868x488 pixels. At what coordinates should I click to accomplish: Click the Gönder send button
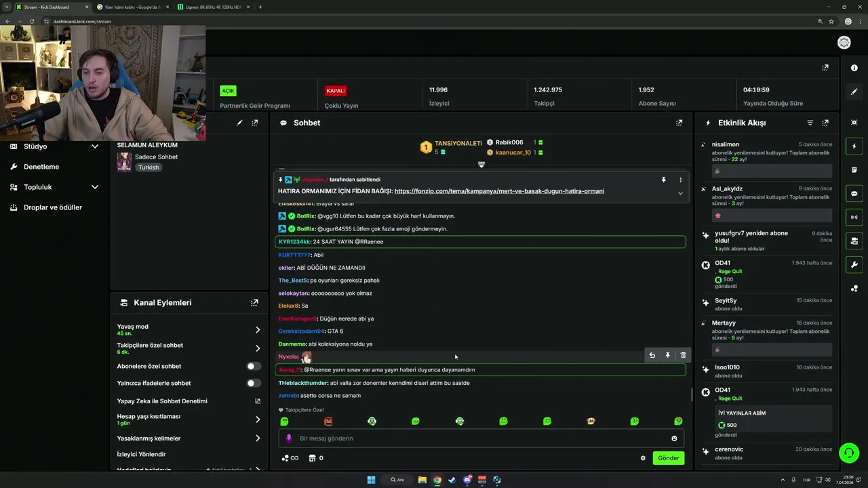668,458
